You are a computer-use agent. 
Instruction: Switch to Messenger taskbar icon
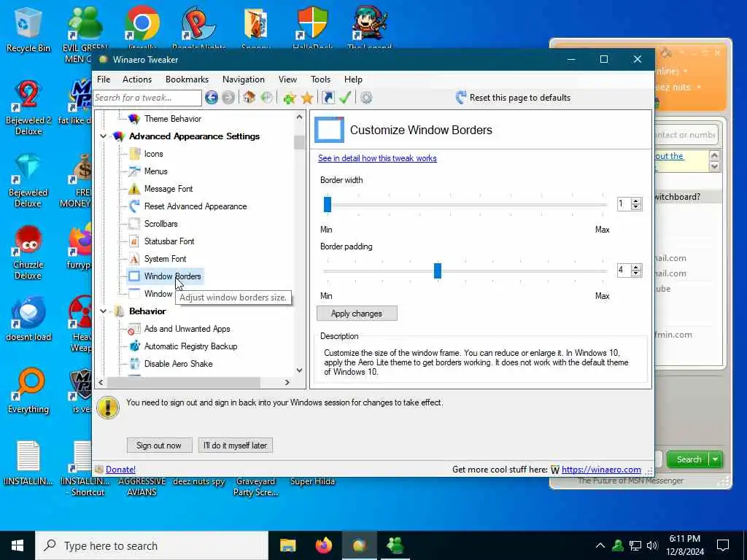[x=395, y=545]
